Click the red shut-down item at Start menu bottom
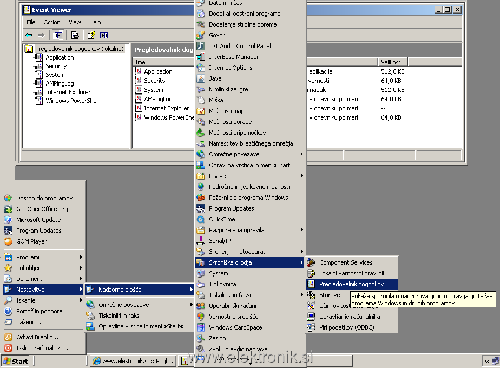 [x=44, y=348]
